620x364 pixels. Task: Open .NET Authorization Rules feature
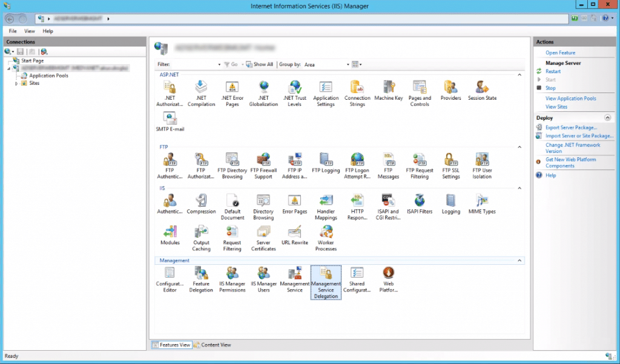pos(170,94)
